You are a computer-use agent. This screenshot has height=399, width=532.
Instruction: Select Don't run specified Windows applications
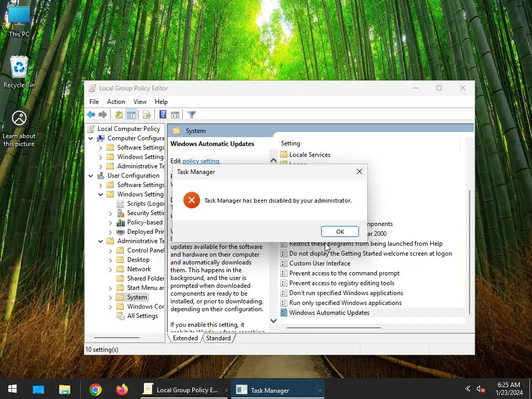(346, 293)
